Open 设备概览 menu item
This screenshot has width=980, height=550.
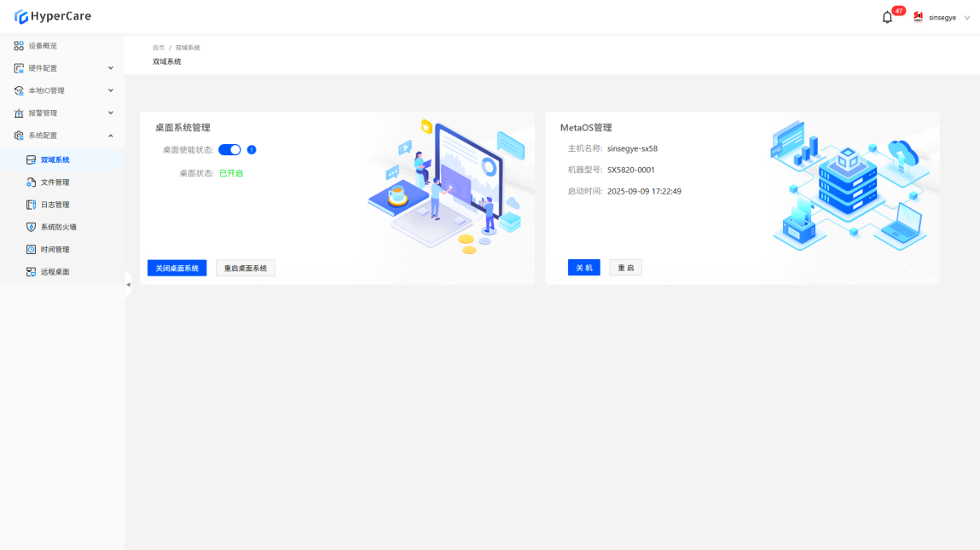(62, 46)
